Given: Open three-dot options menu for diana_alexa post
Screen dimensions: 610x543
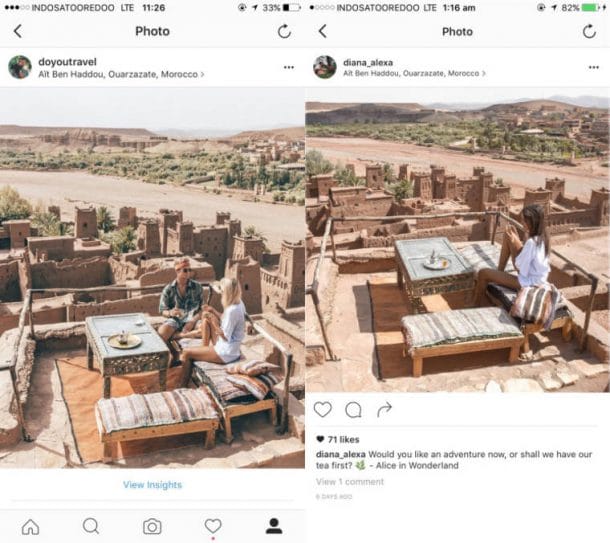Looking at the screenshot, I should click(x=594, y=67).
